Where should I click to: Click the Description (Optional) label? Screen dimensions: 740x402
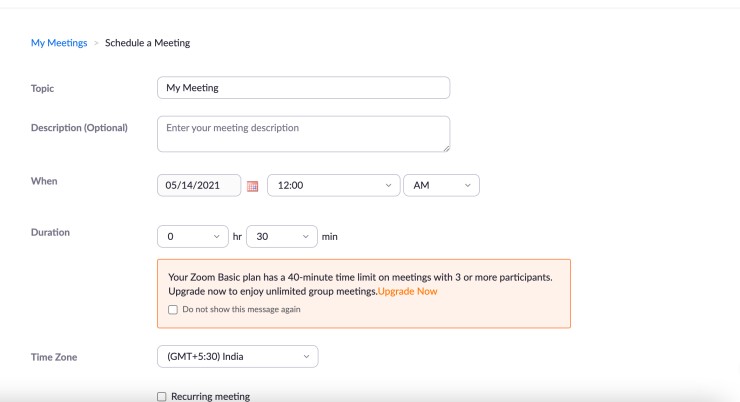(79, 128)
